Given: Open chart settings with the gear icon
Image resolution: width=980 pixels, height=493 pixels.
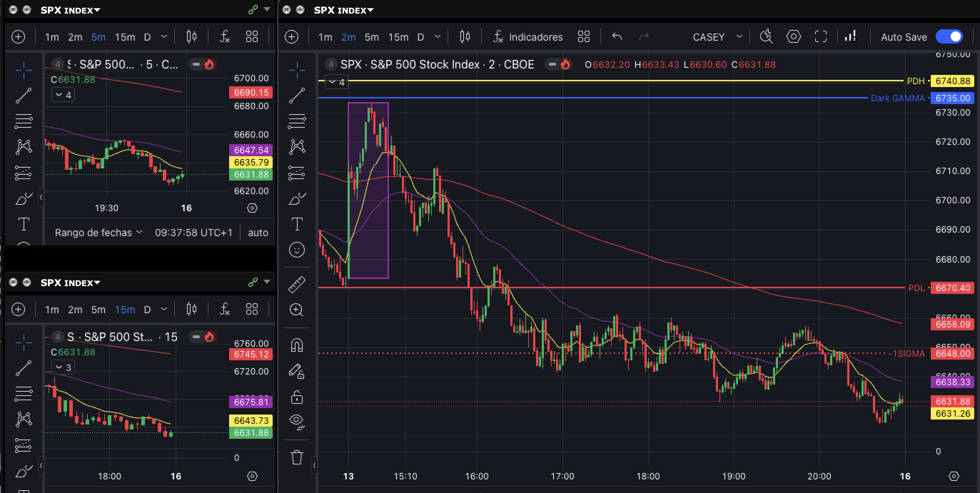Looking at the screenshot, I should click(794, 36).
